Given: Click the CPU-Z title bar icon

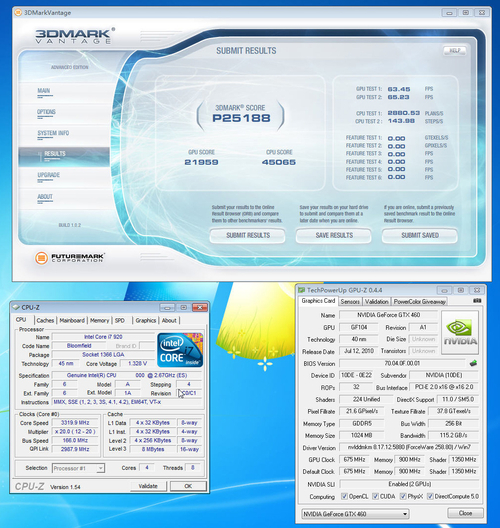Looking at the screenshot, I should (16, 307).
